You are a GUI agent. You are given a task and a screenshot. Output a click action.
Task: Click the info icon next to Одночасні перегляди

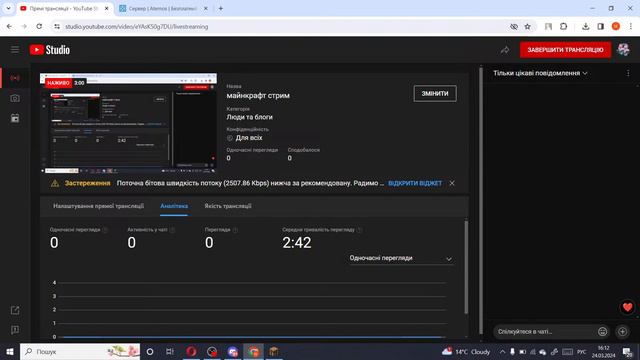(x=105, y=230)
